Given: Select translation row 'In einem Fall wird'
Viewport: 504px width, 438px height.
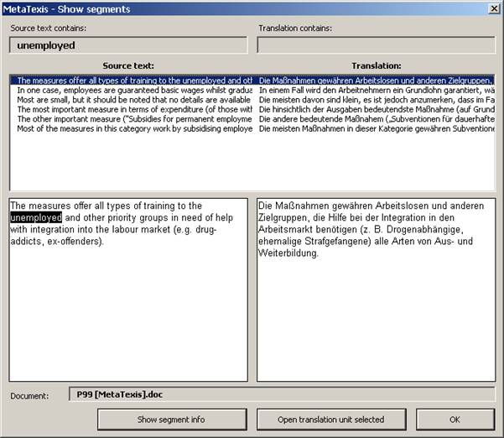Looking at the screenshot, I should [x=375, y=89].
